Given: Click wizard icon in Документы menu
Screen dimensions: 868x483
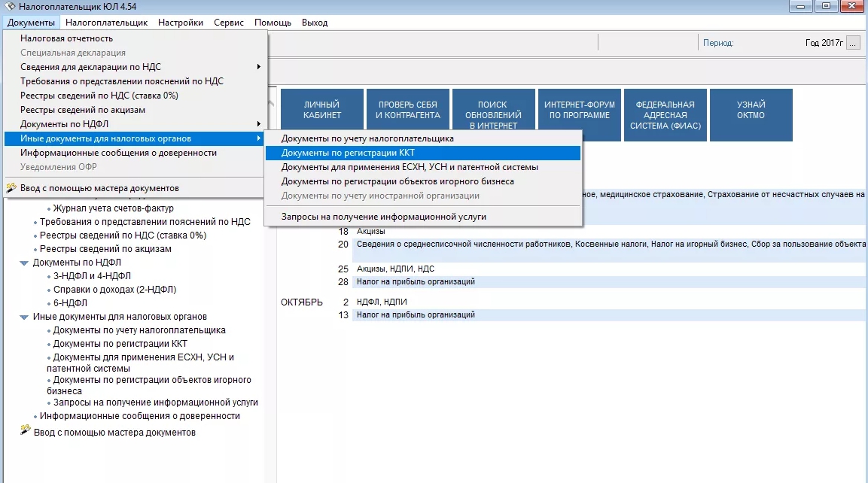Looking at the screenshot, I should coord(11,187).
